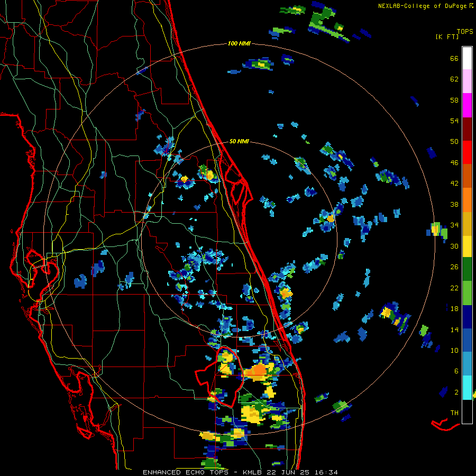Click the legend value 58

(x=454, y=100)
